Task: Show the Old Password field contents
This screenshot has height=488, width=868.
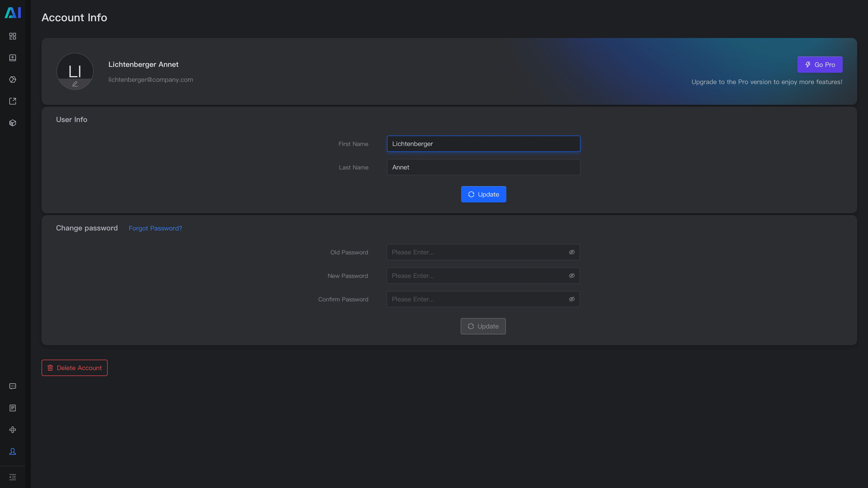Action: click(571, 252)
